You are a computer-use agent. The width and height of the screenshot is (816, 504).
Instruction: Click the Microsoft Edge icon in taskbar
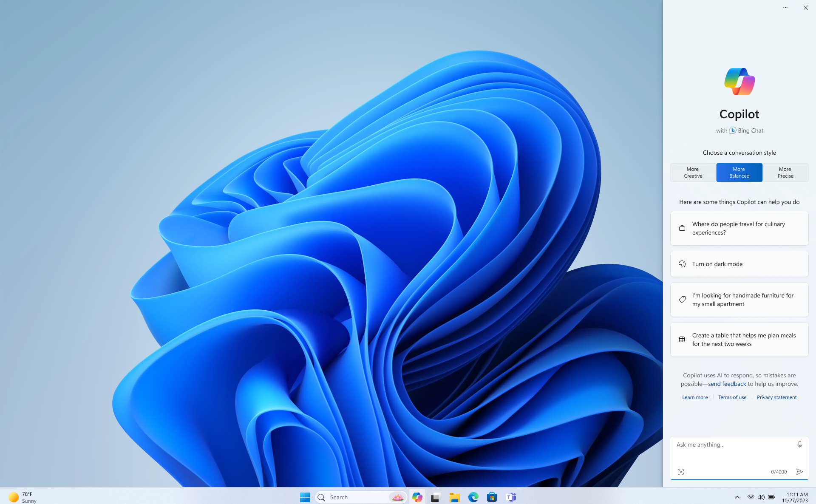474,497
